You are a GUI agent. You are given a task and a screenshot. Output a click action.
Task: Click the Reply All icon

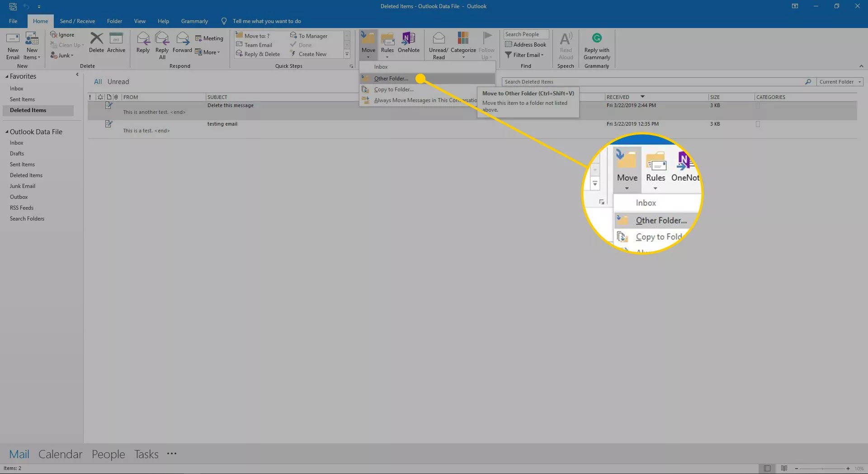click(x=162, y=38)
